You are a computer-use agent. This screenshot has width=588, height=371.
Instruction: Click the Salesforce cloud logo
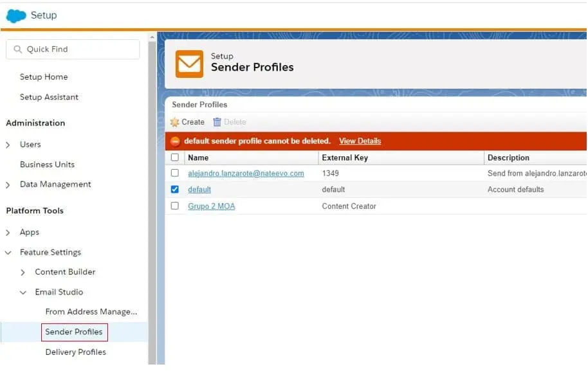[16, 15]
